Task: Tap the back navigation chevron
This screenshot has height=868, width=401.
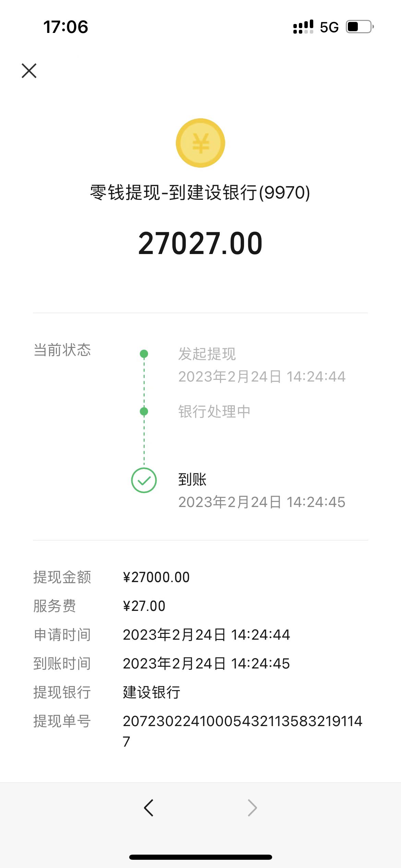Action: 149,808
